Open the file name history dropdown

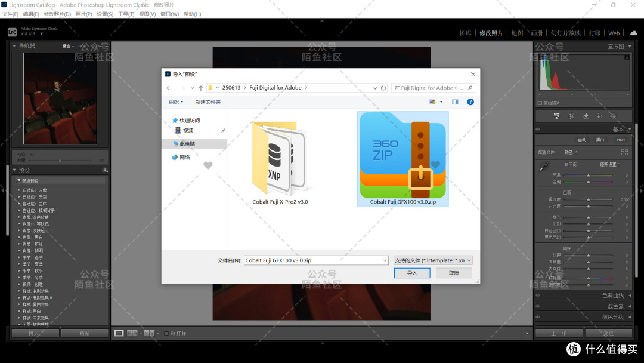(385, 260)
